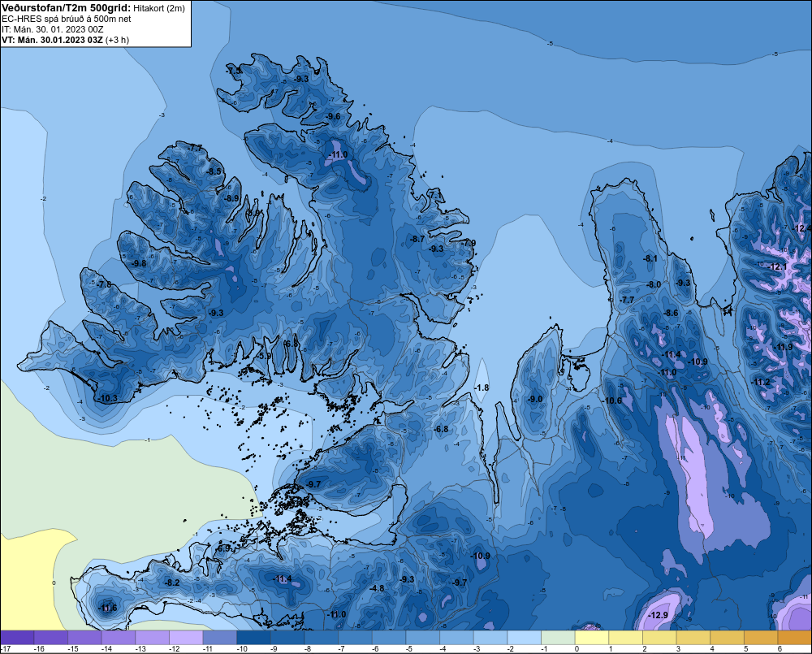Select the -8.9 temperature label

coord(231,198)
